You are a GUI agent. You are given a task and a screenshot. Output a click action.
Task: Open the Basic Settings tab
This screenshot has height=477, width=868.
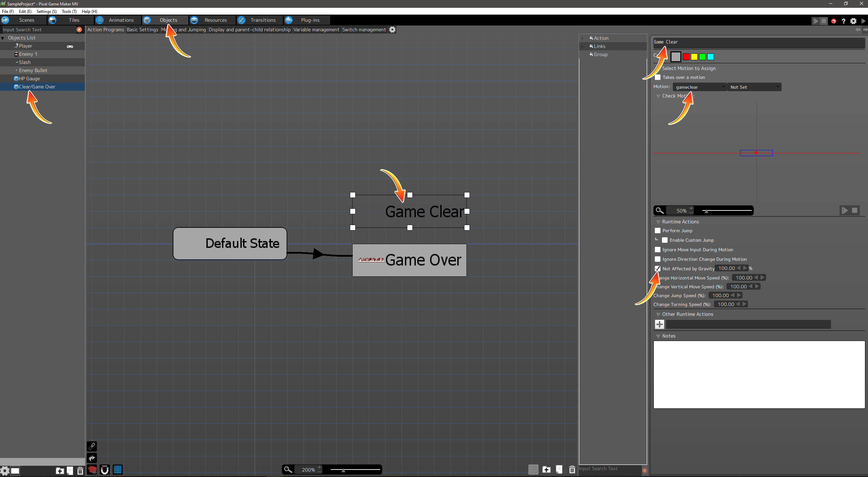tap(142, 30)
